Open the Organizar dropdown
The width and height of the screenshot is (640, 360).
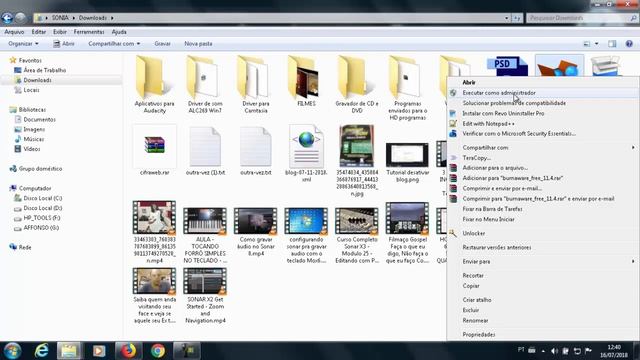[x=23, y=44]
